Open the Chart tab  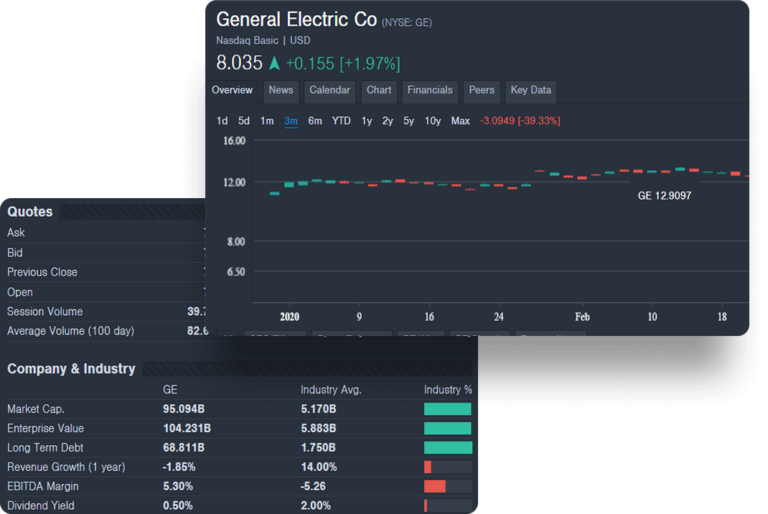[379, 90]
